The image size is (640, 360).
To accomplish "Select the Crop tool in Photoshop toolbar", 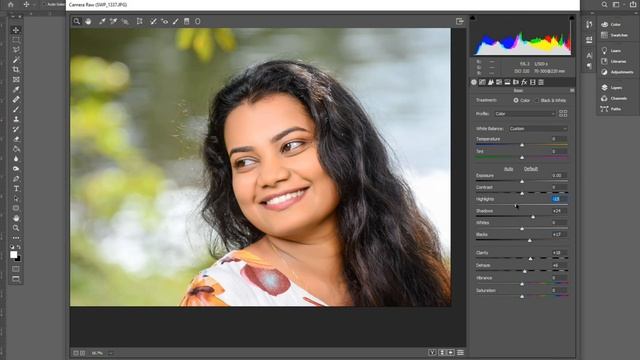I will (x=16, y=69).
